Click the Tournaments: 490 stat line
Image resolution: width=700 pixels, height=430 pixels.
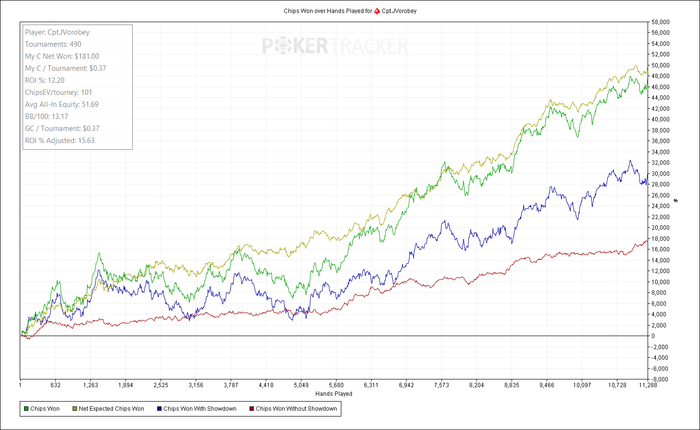click(53, 44)
